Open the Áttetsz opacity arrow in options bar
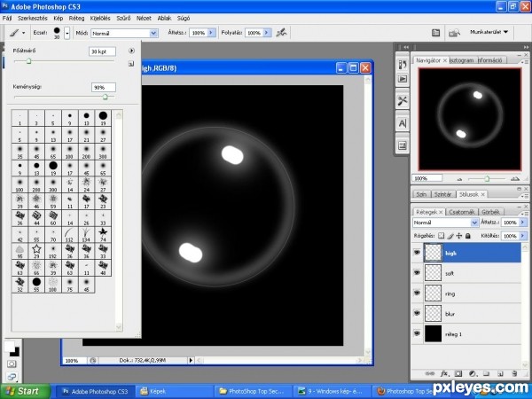 pyautogui.click(x=211, y=33)
